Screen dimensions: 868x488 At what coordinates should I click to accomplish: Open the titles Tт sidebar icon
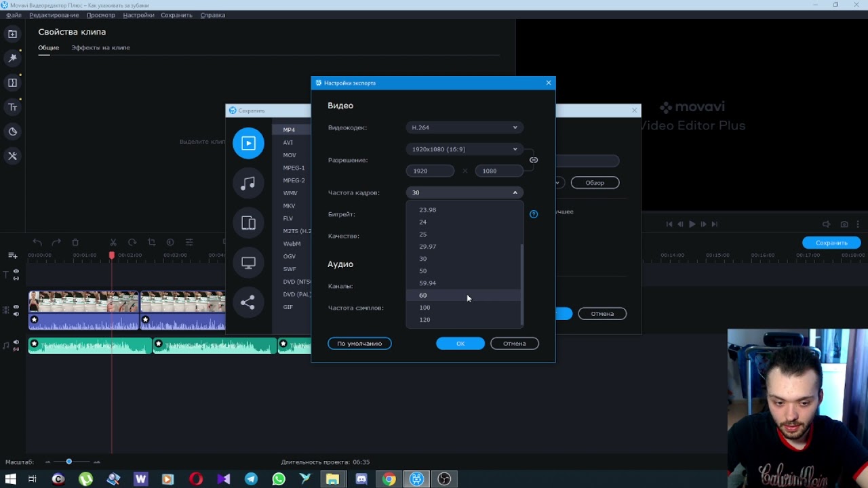pyautogui.click(x=12, y=107)
